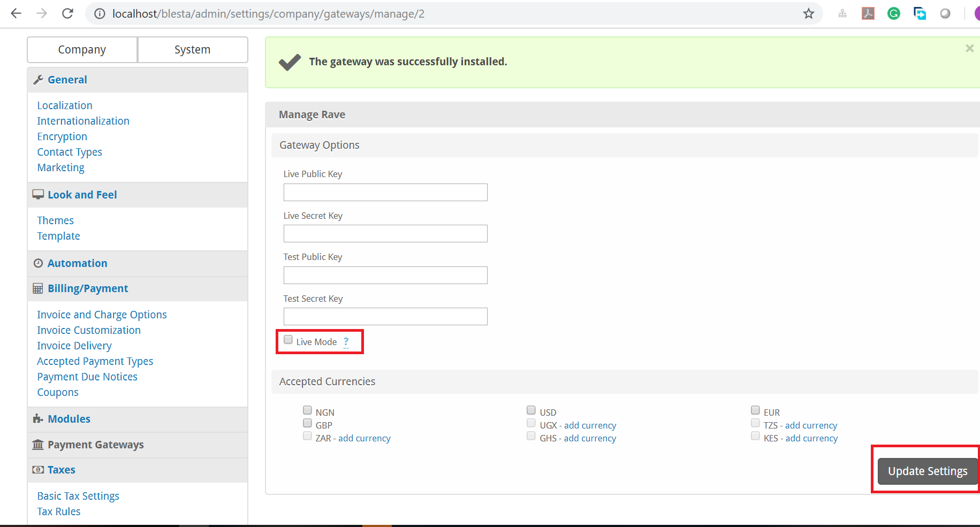Enable Live Mode checkbox

point(288,340)
